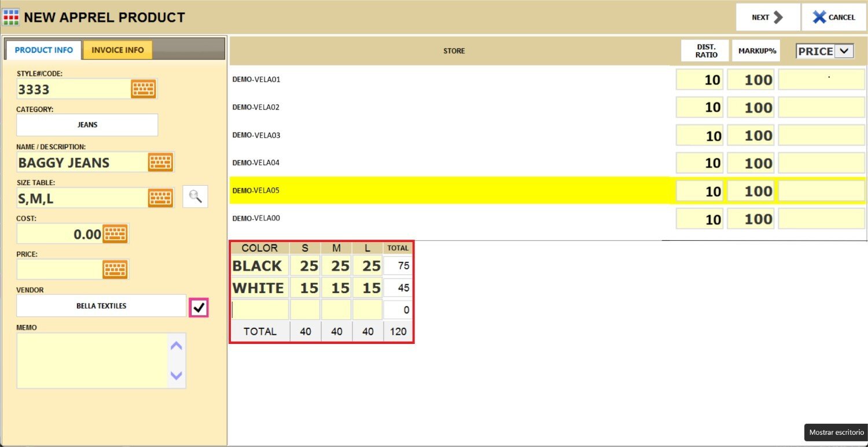The width and height of the screenshot is (868, 447).
Task: Click the keyboard icon beside Price field
Action: (x=115, y=269)
